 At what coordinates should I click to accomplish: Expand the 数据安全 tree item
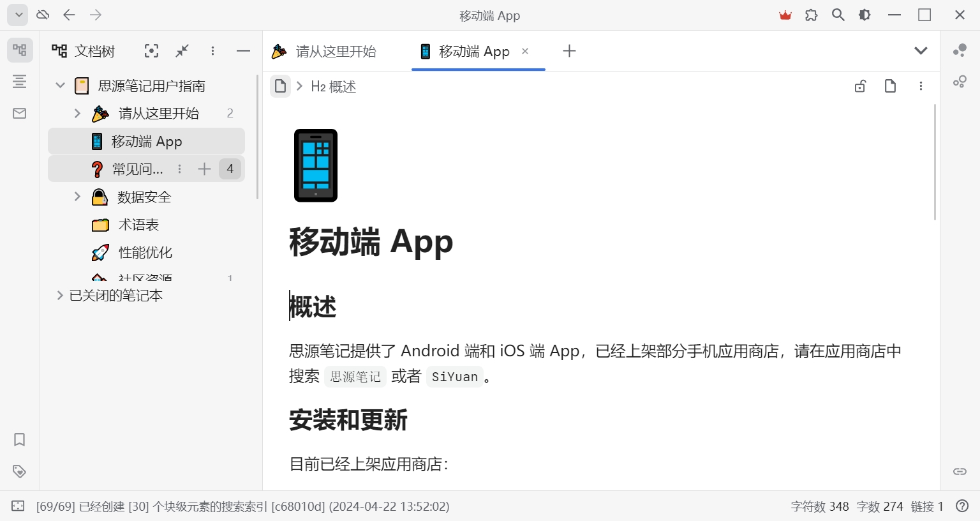tap(77, 197)
